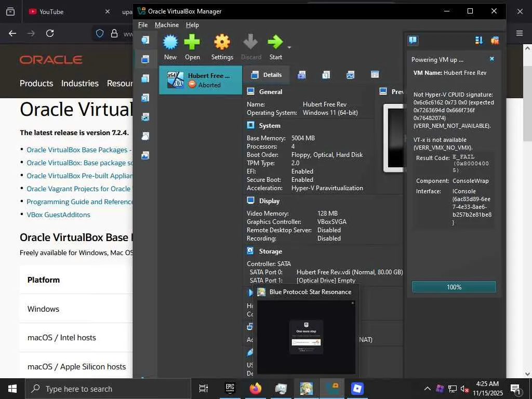Screen dimensions: 532x399
Task: Open the Snapshots camera tab icon
Action: click(302, 75)
